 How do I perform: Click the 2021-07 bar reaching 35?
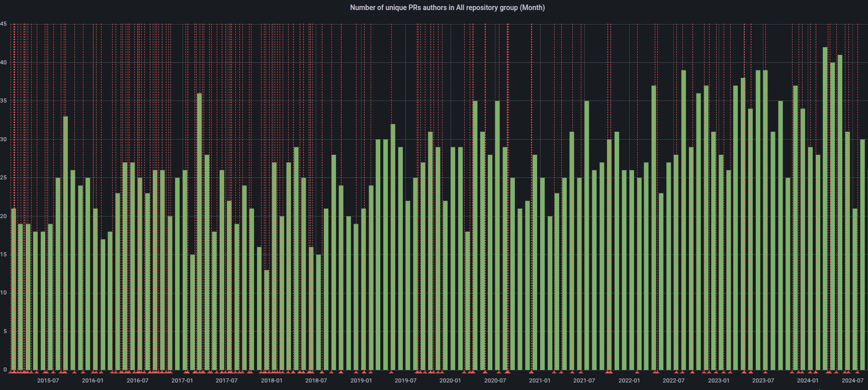coord(586,235)
